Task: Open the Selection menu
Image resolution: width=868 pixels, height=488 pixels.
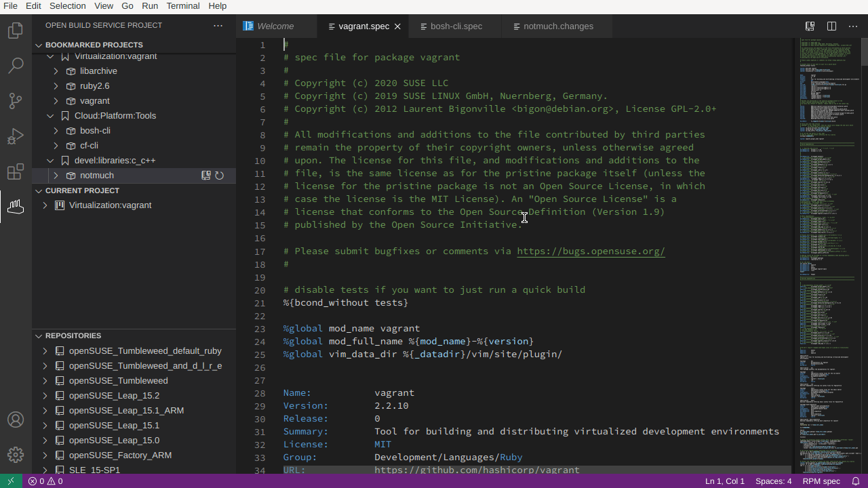Action: click(x=68, y=6)
